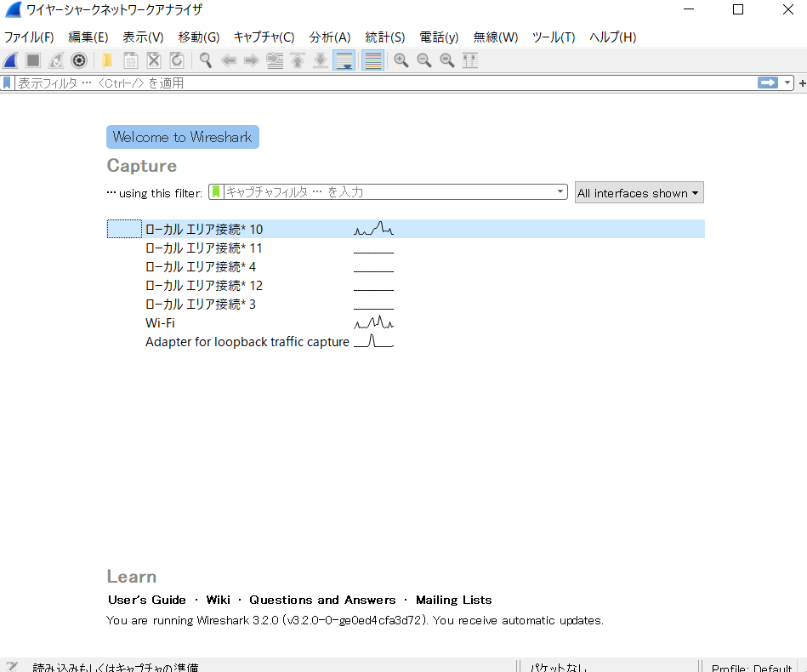The height and width of the screenshot is (672, 807).
Task: Click the restart current capture icon
Action: click(x=55, y=60)
